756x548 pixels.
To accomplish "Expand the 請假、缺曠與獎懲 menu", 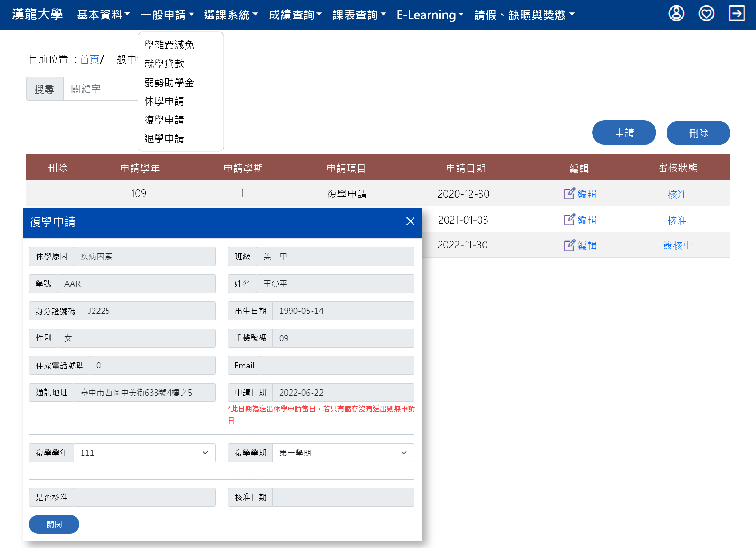I will pyautogui.click(x=524, y=15).
